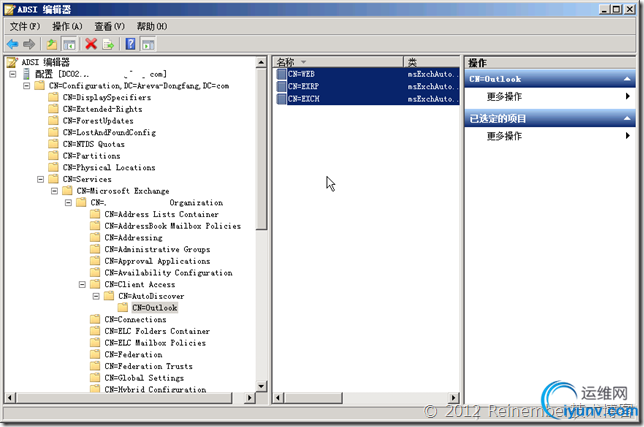This screenshot has width=644, height=427.
Task: Open the Help toolbar icon
Action: click(x=130, y=44)
